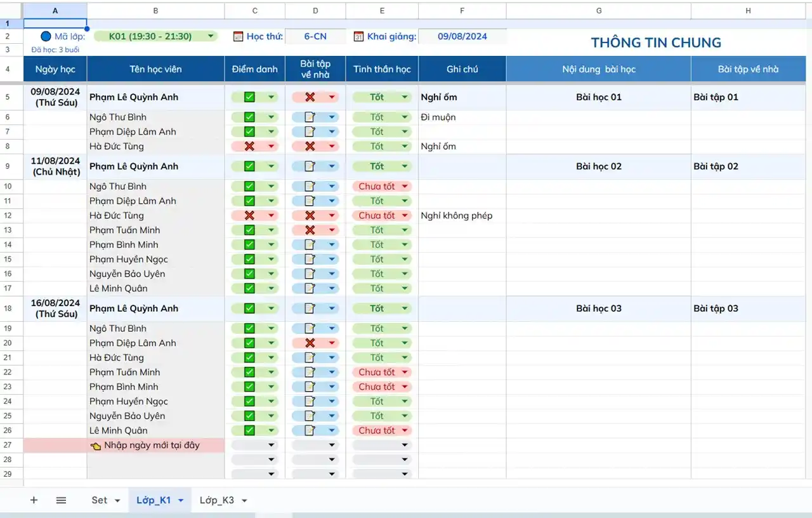The height and width of the screenshot is (518, 812).
Task: Click the Nhập ngày mới tại đây cell
Action: (x=155, y=445)
